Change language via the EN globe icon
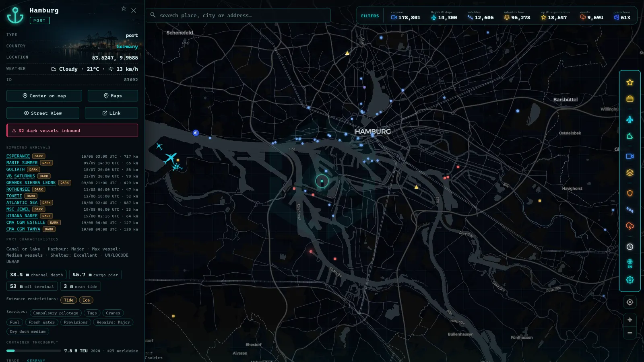 point(630,263)
